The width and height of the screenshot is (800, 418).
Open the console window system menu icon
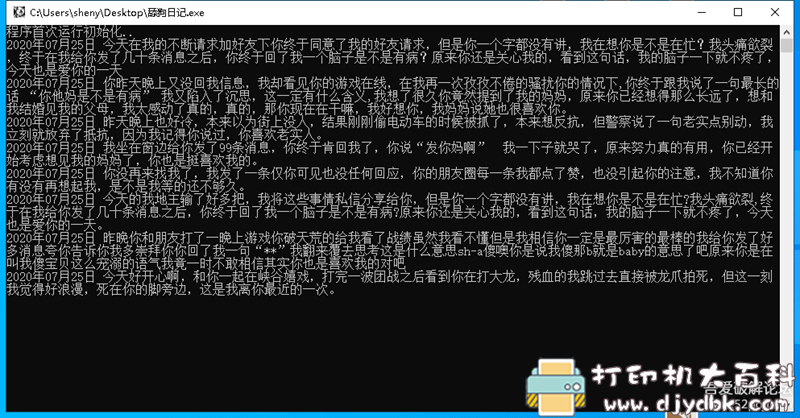18,12
